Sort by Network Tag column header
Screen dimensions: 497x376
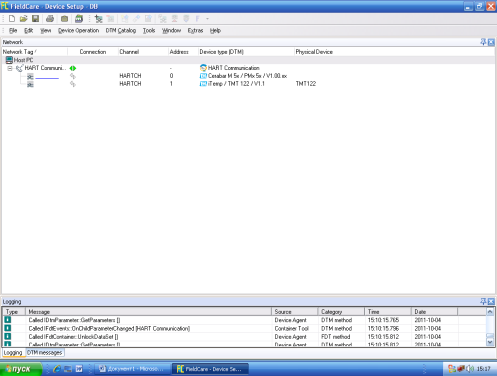[35, 52]
